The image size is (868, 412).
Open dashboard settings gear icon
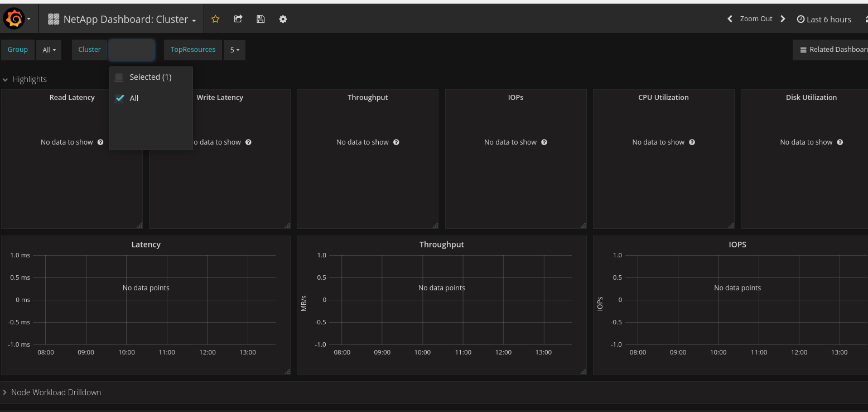(283, 19)
